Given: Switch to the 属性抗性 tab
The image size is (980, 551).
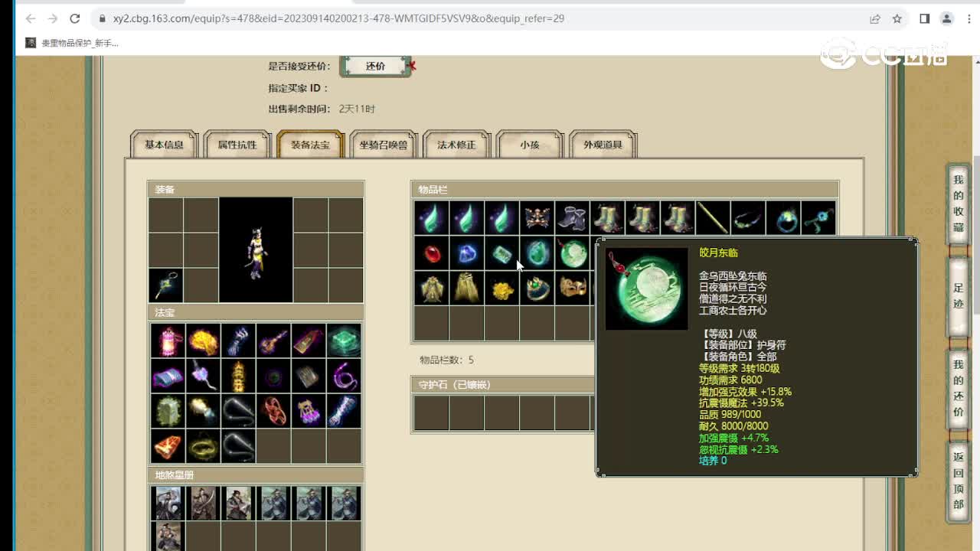Looking at the screenshot, I should [x=237, y=145].
